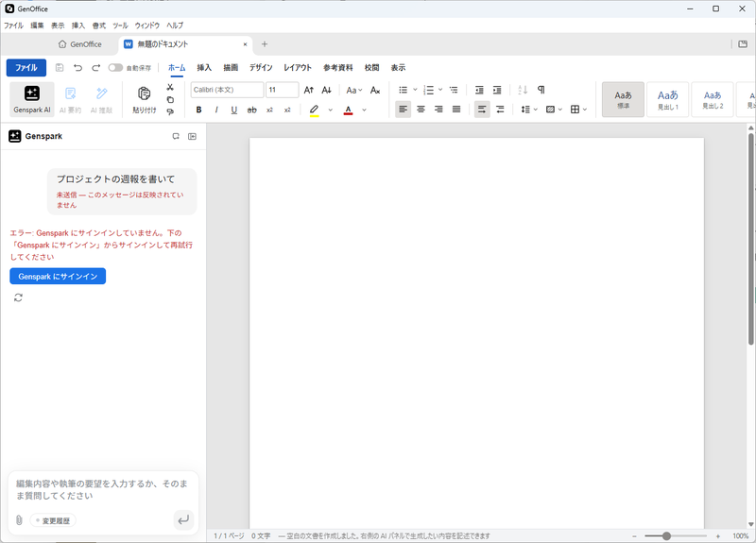Attach a file with the paperclip icon
Screen dimensions: 756x543
(19, 520)
